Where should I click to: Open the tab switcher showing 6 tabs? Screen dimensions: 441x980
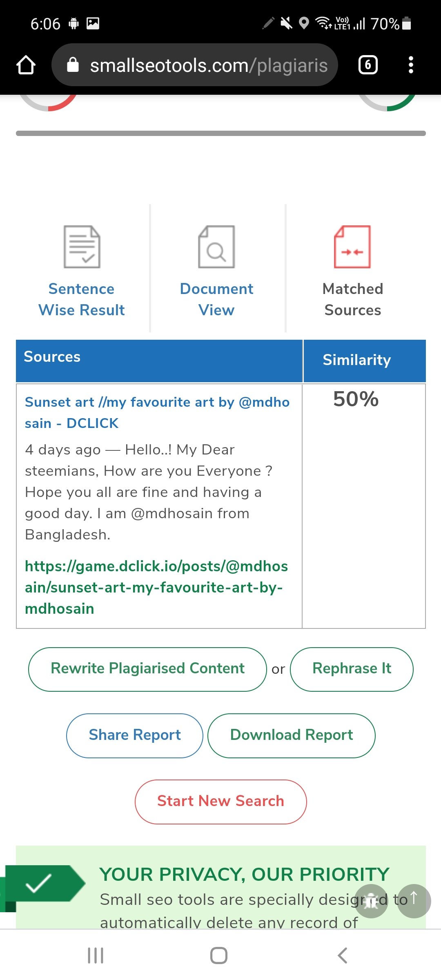coord(368,65)
